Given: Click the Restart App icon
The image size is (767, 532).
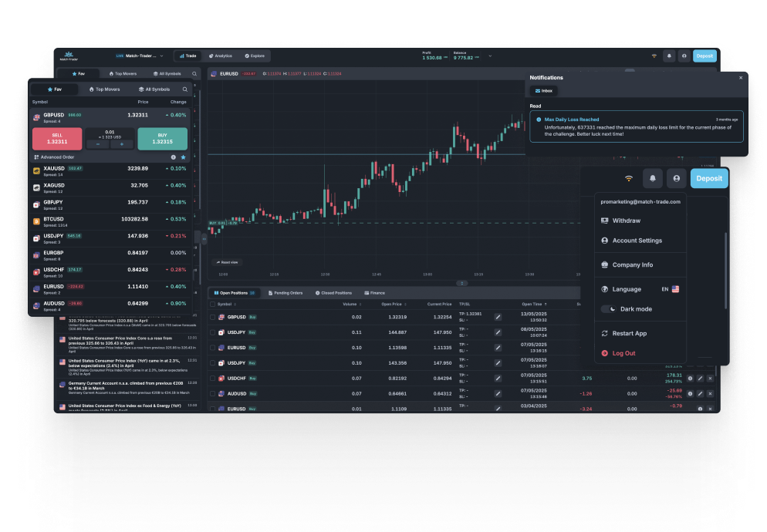Looking at the screenshot, I should (x=605, y=333).
